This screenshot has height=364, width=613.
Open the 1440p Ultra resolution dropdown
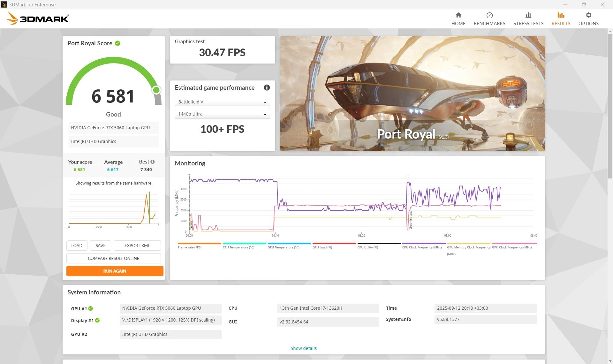click(222, 114)
